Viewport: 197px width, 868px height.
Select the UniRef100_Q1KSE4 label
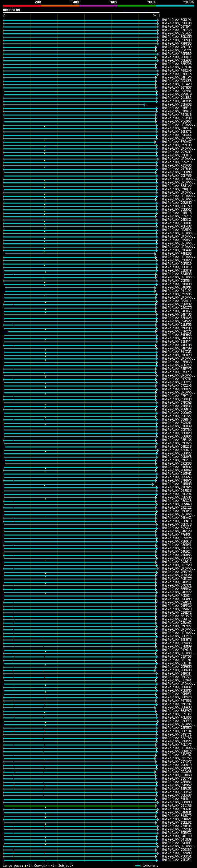click(176, 128)
